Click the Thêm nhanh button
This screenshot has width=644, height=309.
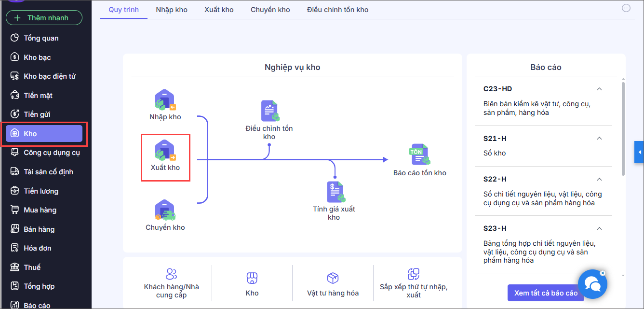tap(44, 18)
